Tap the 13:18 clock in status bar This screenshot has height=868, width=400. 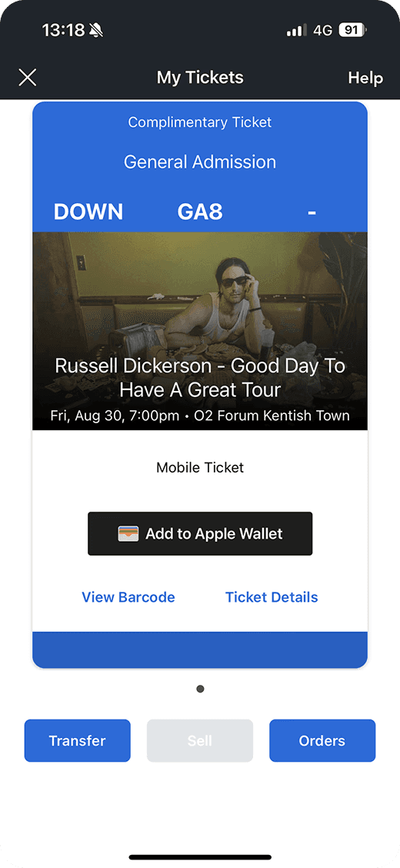pos(63,30)
